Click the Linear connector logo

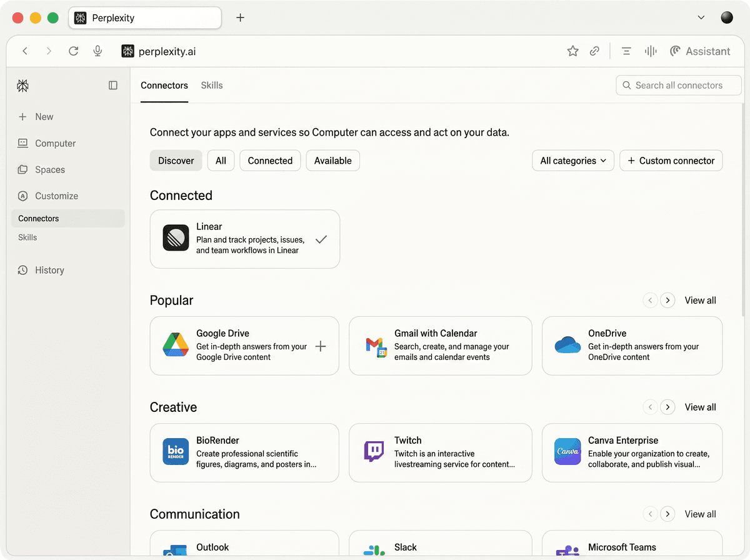[x=176, y=238]
